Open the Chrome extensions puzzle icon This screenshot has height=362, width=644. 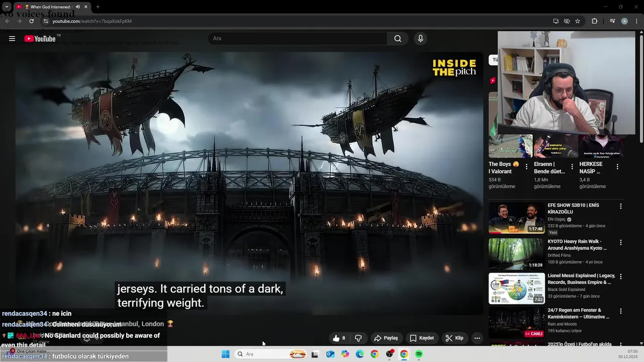tap(594, 21)
